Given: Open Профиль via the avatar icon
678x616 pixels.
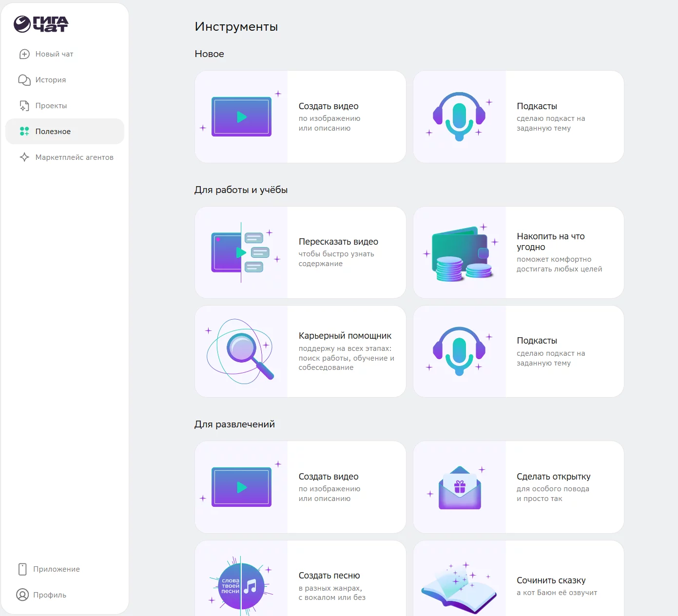Looking at the screenshot, I should click(22, 595).
